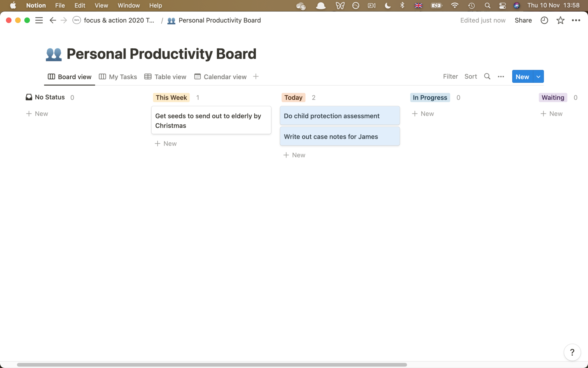Open the Write out case notes card

click(340, 136)
